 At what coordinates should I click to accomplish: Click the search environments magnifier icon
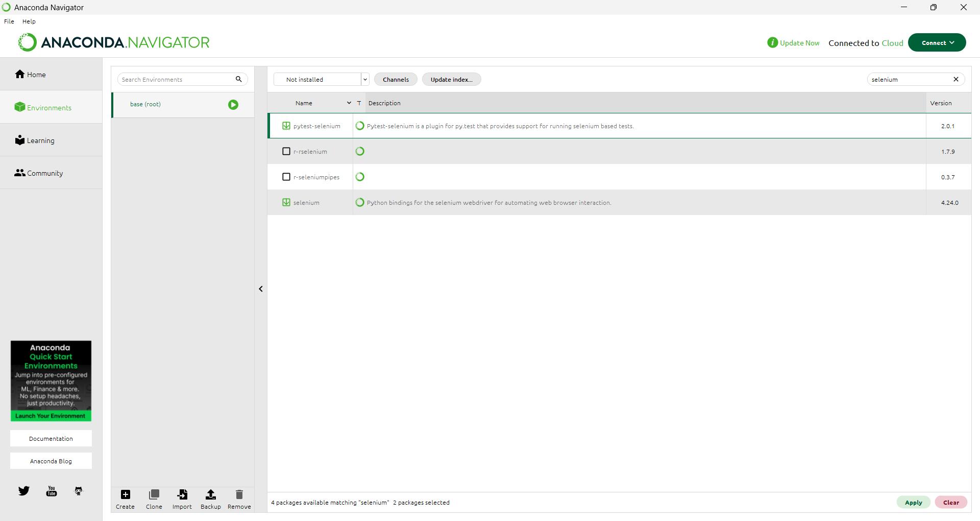[x=238, y=79]
